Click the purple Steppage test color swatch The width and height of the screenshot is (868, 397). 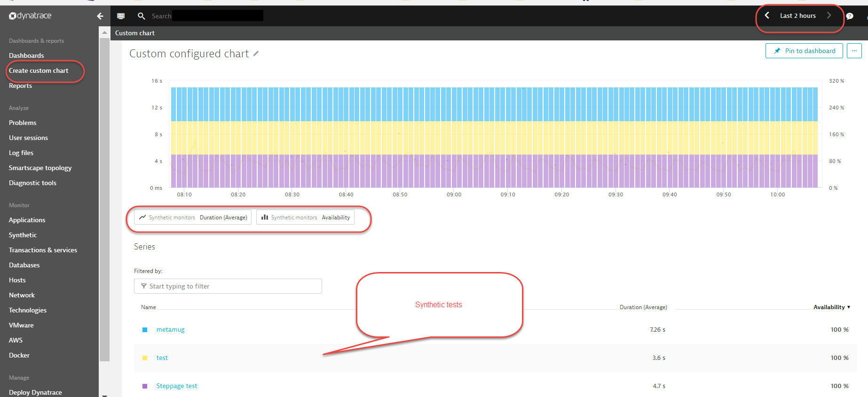click(145, 386)
